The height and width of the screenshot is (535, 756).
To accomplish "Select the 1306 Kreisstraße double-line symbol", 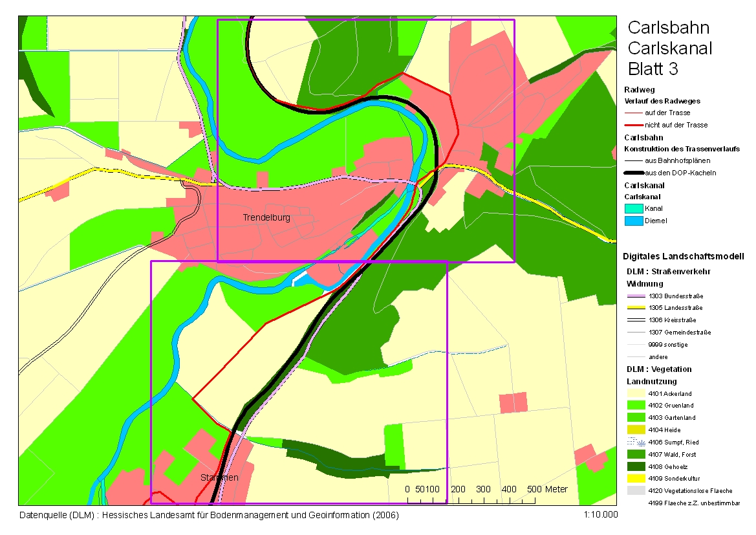I will point(636,320).
